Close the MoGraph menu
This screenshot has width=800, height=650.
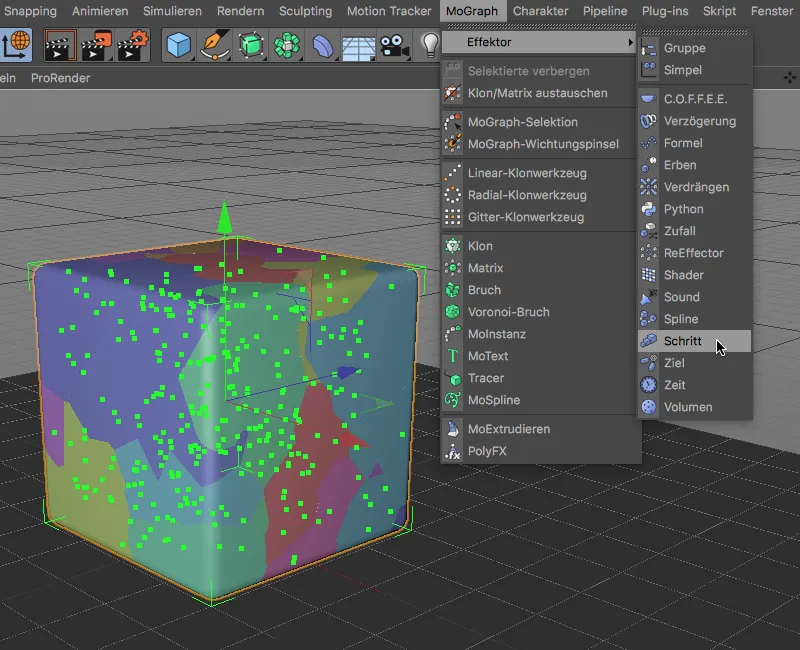(x=472, y=11)
